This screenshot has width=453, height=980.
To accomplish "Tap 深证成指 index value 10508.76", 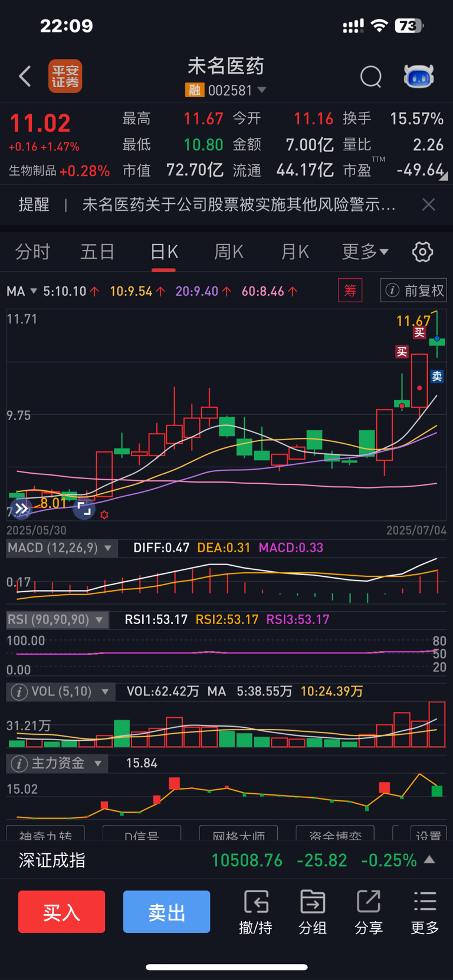I will point(247,860).
